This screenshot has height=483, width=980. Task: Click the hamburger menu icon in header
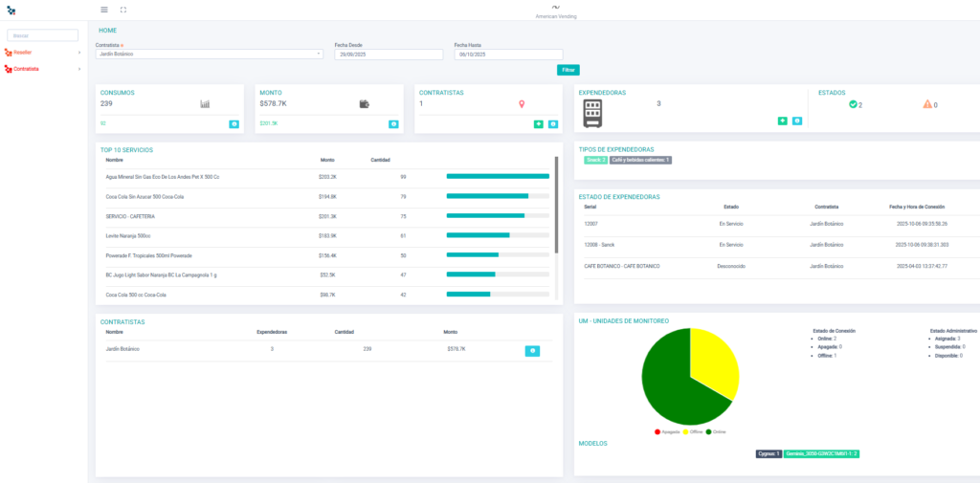click(104, 10)
